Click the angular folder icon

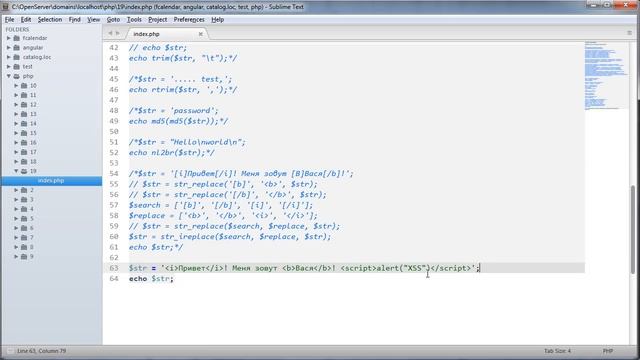click(16, 47)
